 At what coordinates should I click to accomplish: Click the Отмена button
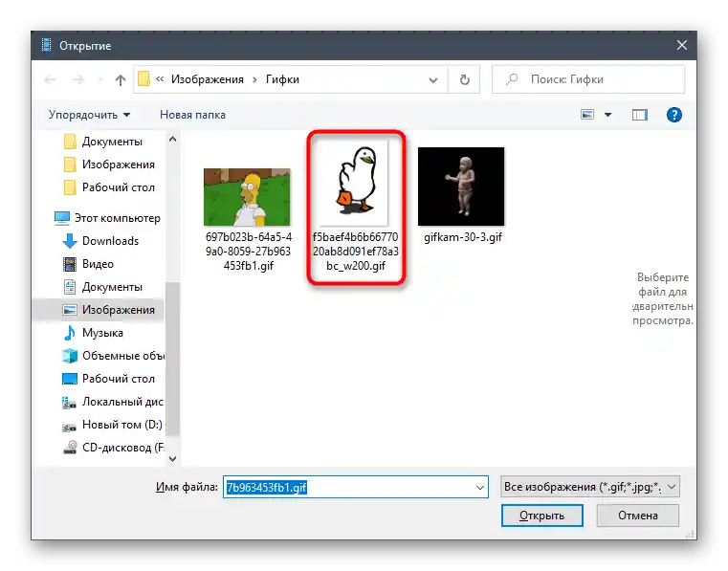point(637,516)
